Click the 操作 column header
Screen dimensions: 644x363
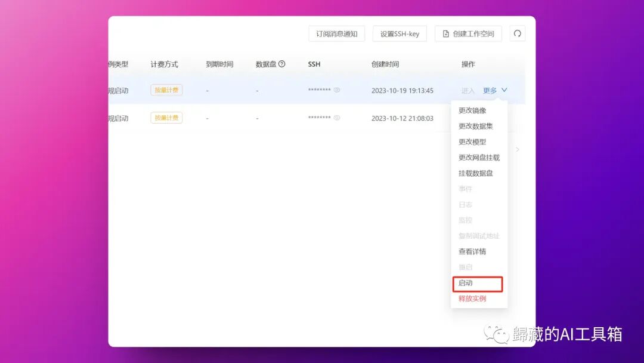[x=468, y=64]
